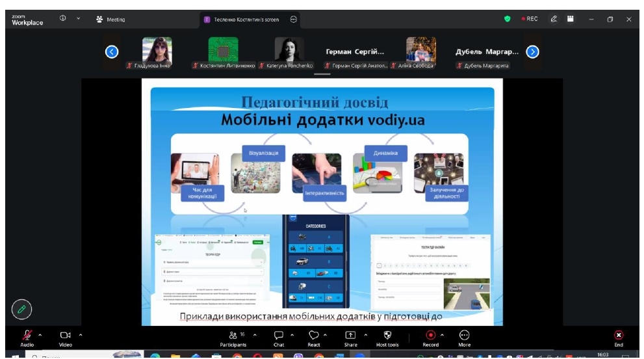Expand recording options arrow next to Record
Screen dimensions: 644x359
click(442, 335)
